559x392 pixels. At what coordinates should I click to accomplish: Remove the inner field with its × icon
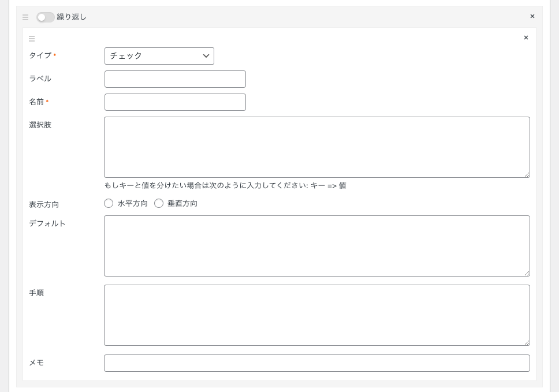pyautogui.click(x=526, y=38)
